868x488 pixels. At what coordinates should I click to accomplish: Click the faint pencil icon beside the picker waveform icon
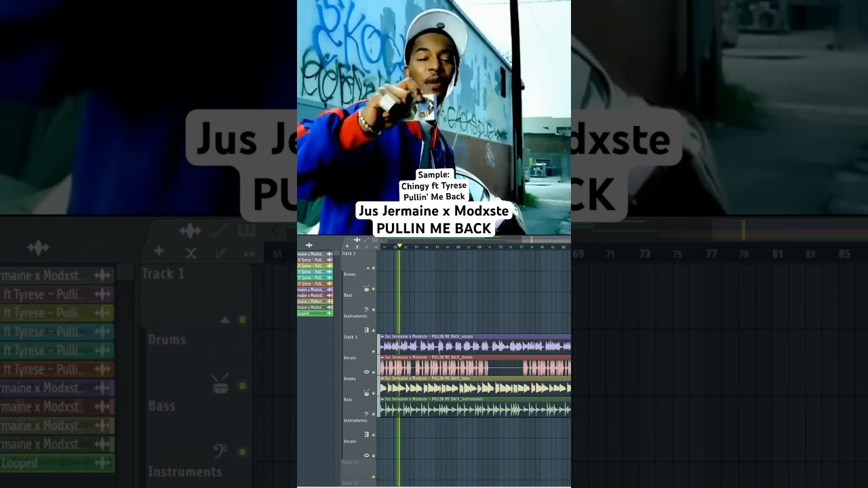pos(324,245)
